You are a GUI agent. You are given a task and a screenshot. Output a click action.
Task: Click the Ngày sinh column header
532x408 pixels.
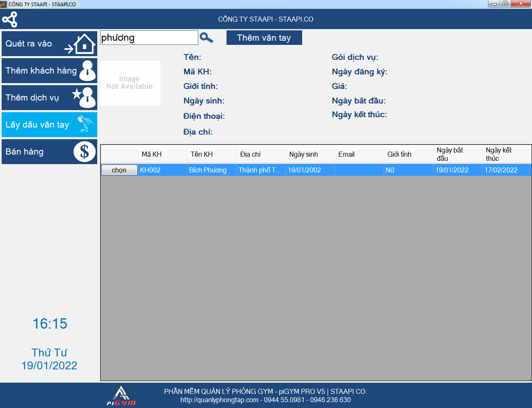coord(310,154)
